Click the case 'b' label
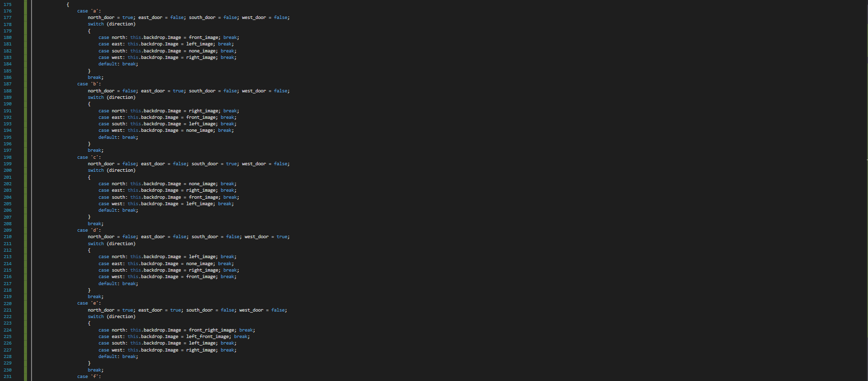This screenshot has height=381, width=868. click(89, 84)
